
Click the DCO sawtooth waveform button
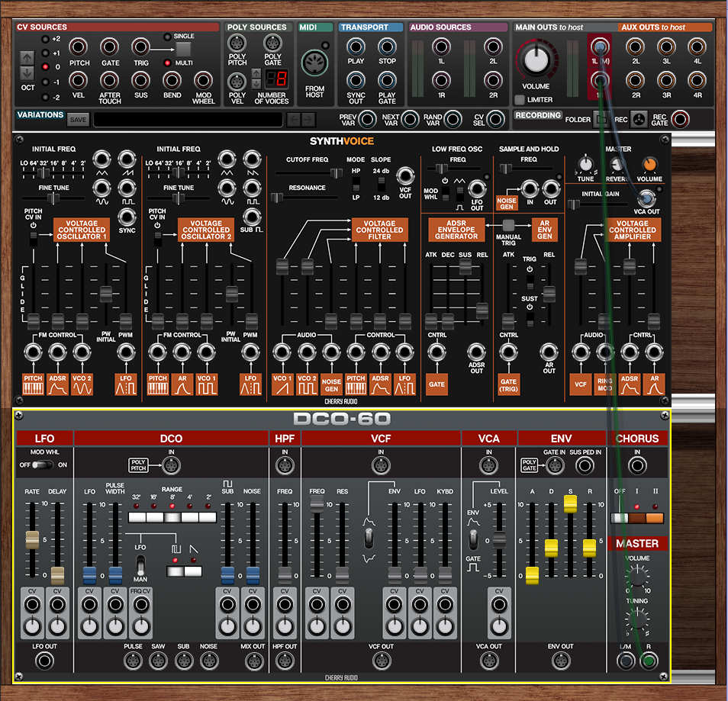tap(193, 571)
